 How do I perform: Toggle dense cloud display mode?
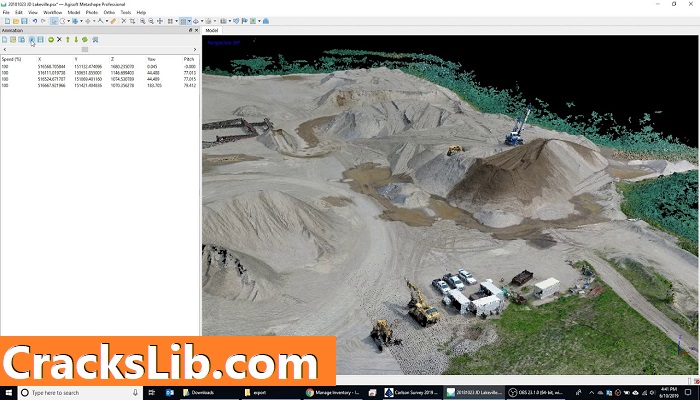(x=183, y=21)
